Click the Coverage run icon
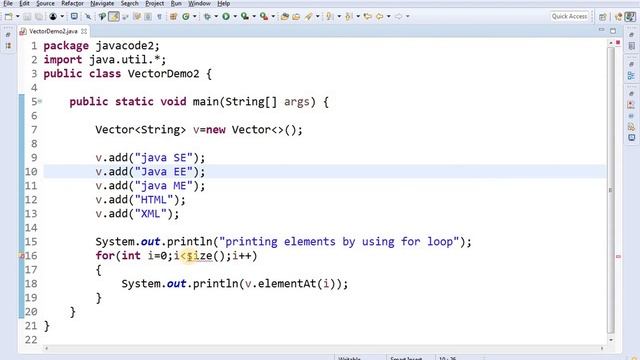Viewport: 640px width, 360px height. [244, 16]
